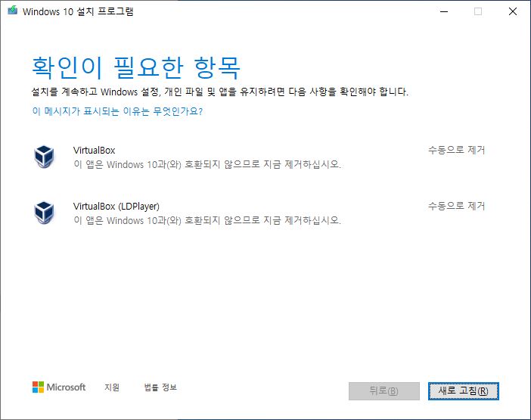Click the VirtualBox cube icon in first row
The width and height of the screenshot is (531, 420).
click(x=45, y=157)
